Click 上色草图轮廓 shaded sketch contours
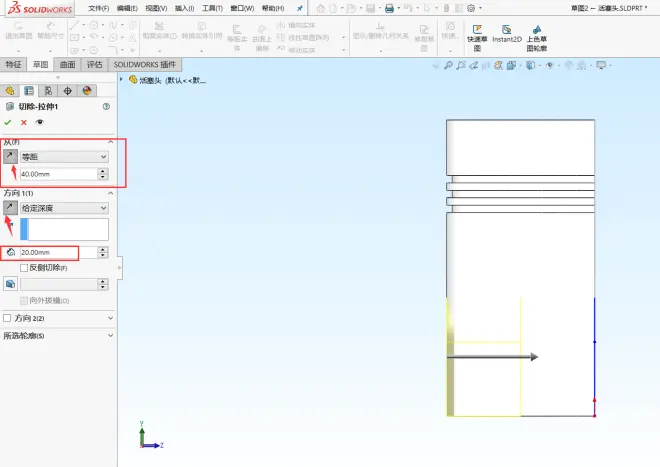The image size is (660, 467). point(537,38)
